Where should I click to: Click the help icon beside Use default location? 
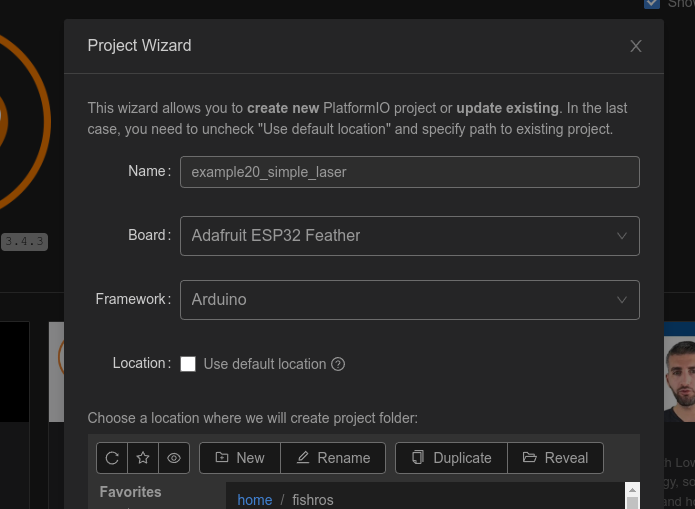(338, 364)
